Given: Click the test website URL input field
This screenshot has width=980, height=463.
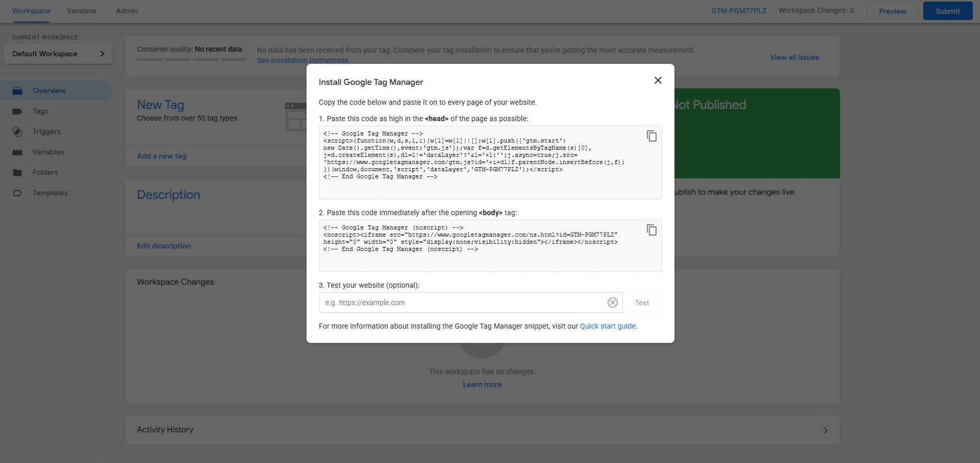Looking at the screenshot, I should point(460,303).
